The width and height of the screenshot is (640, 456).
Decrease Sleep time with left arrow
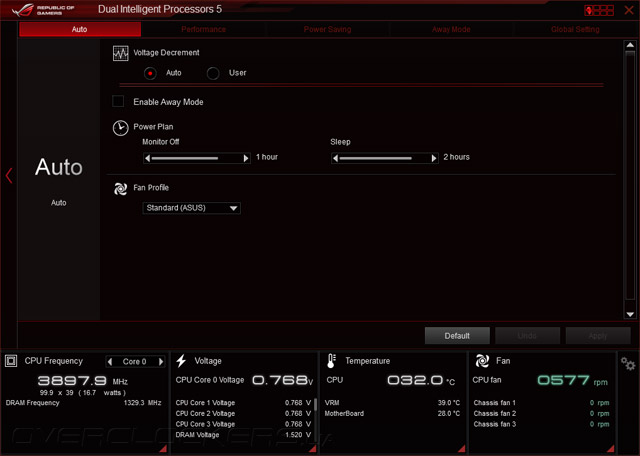[x=335, y=158]
